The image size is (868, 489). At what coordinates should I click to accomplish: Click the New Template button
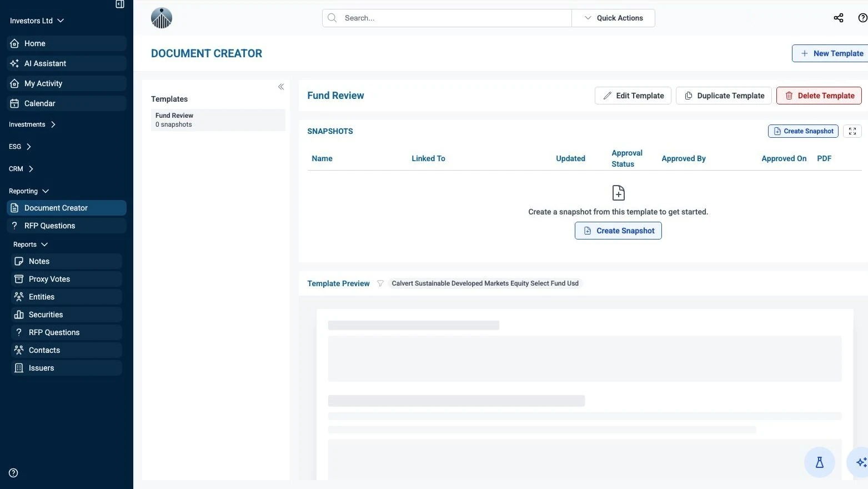pyautogui.click(x=831, y=53)
